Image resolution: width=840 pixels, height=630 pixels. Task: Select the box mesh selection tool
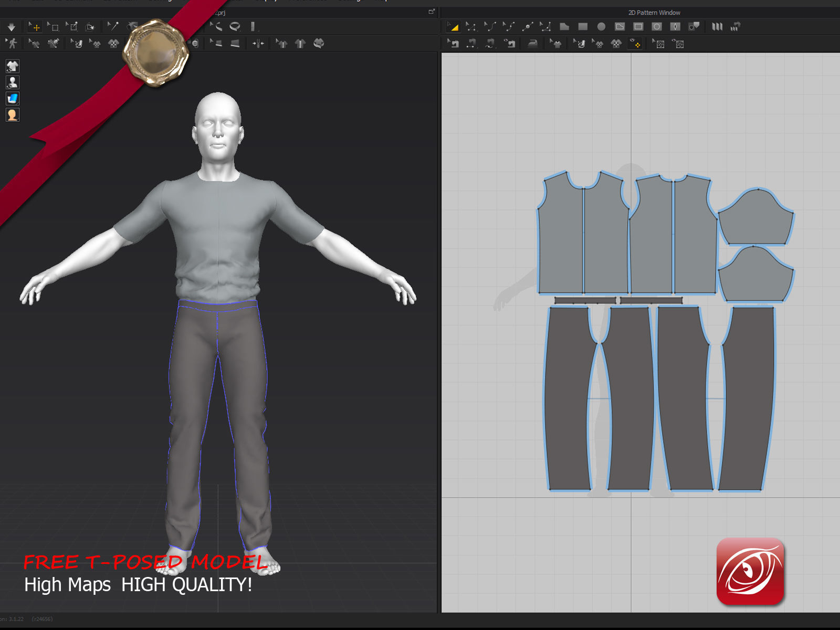pyautogui.click(x=53, y=27)
